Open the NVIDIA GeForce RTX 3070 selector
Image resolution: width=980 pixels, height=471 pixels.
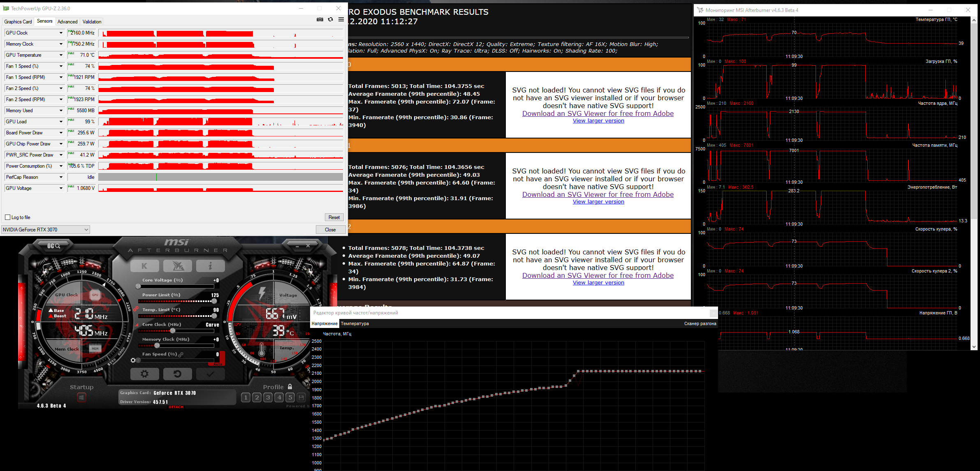[45, 230]
